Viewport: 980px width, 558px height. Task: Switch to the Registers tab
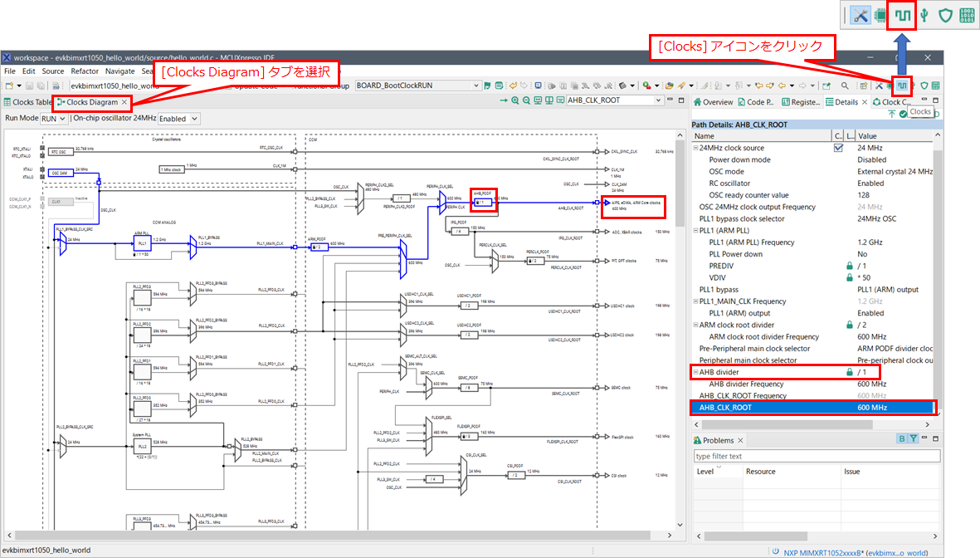801,102
